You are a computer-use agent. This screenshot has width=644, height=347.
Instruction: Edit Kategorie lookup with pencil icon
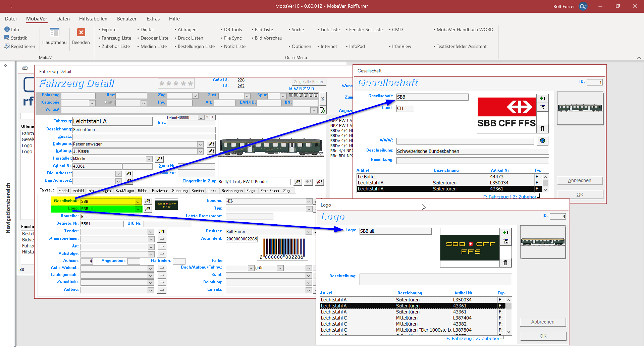click(211, 144)
